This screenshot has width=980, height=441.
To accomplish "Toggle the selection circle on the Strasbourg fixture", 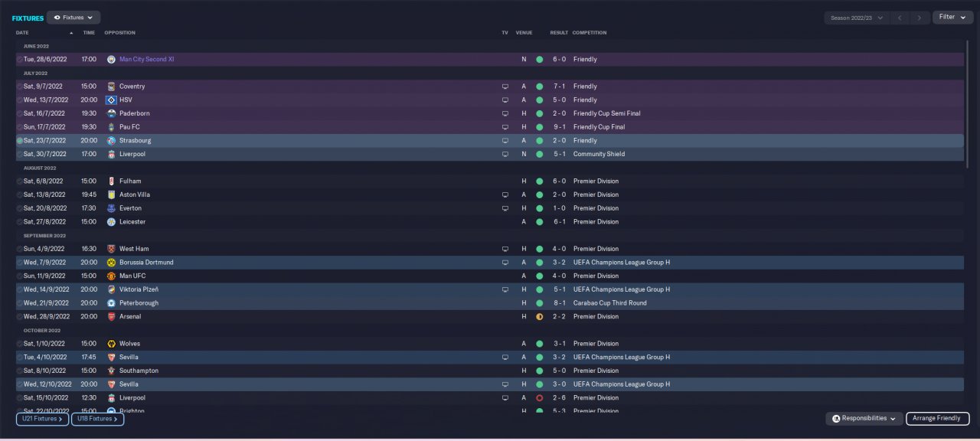I will click(20, 141).
